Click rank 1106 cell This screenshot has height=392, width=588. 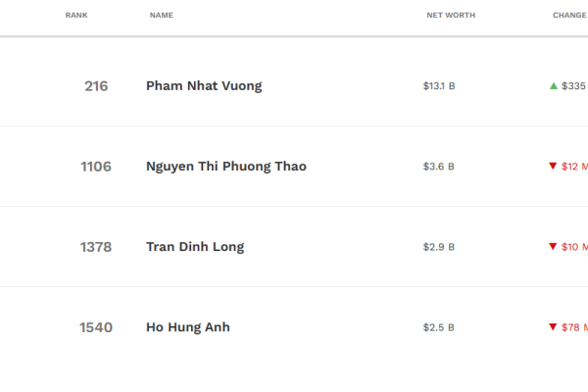tap(96, 167)
